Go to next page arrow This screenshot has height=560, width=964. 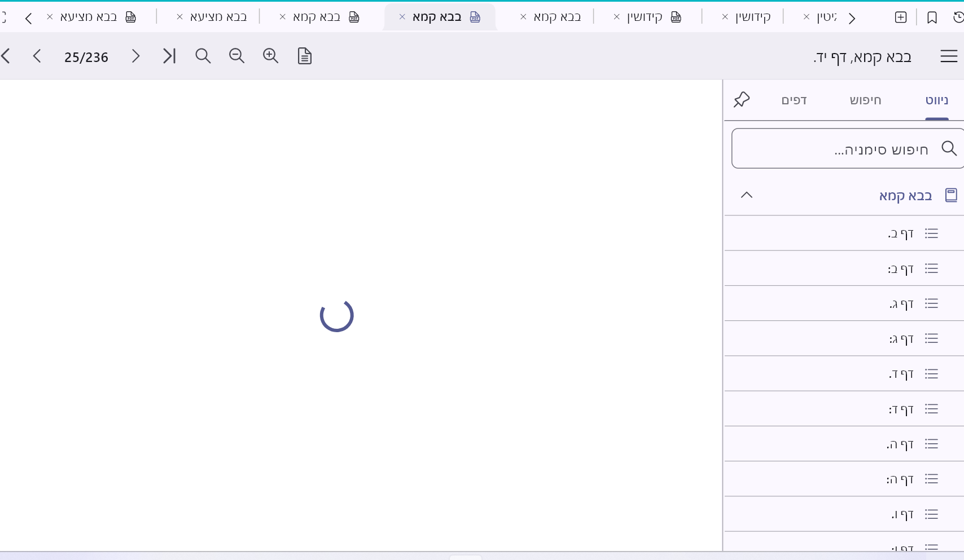(135, 56)
